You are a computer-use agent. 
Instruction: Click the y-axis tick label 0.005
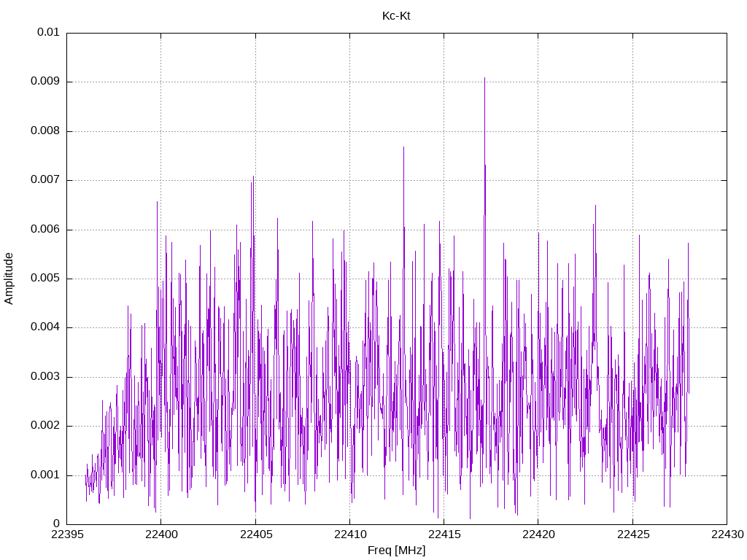pos(44,278)
